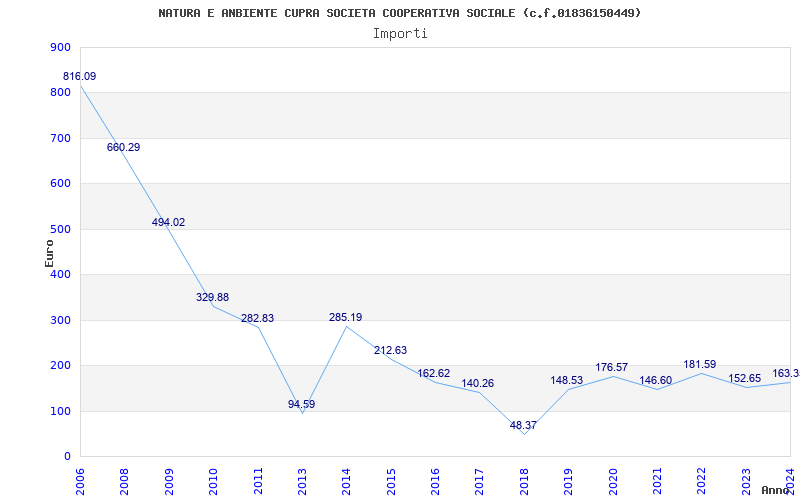The height and width of the screenshot is (500, 800).
Task: Click the 162.62 value label
Action: (434, 373)
